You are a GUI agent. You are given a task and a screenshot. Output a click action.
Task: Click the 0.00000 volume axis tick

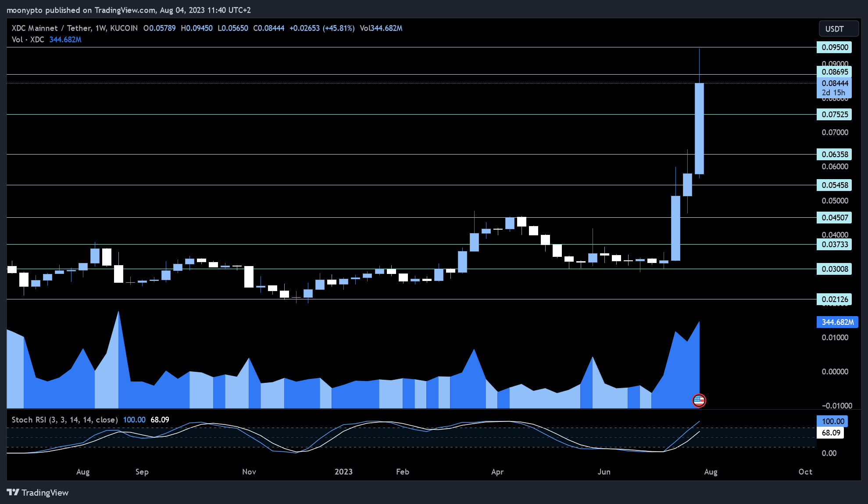tap(835, 372)
